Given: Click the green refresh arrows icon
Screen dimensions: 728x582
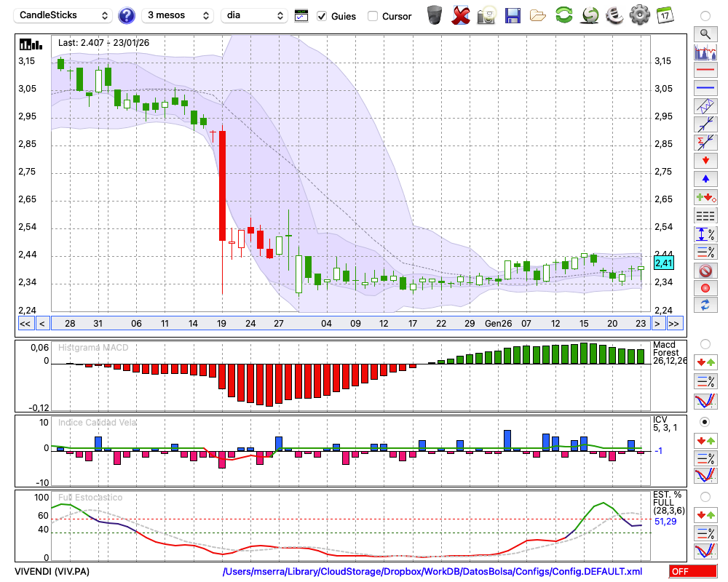Looking at the screenshot, I should [563, 15].
